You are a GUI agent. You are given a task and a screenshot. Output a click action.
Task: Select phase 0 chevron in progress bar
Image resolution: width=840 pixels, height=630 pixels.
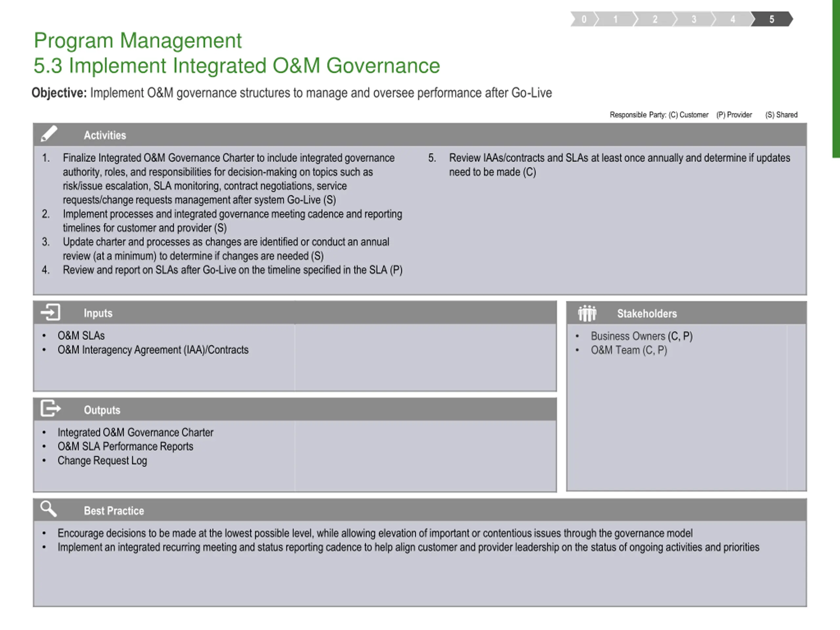click(x=584, y=19)
